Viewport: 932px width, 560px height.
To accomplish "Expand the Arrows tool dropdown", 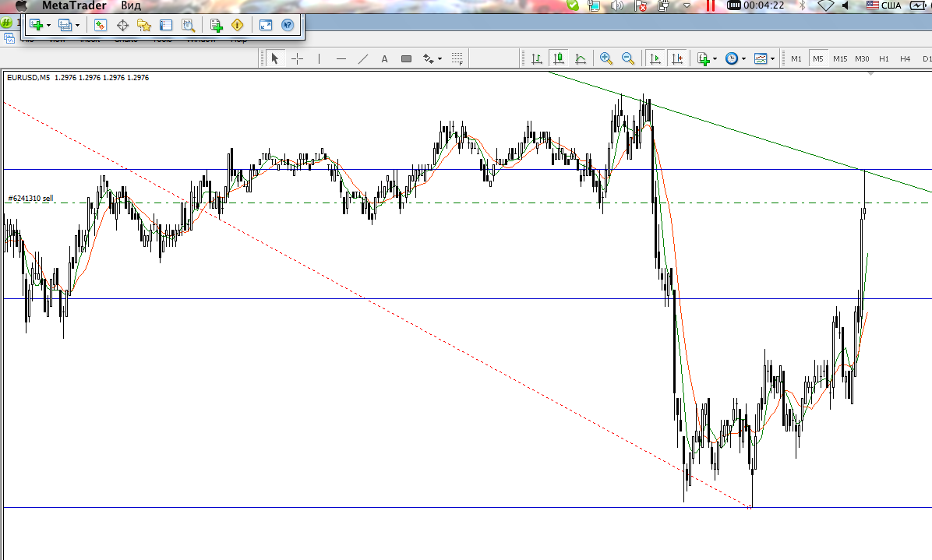I will pyautogui.click(x=440, y=58).
